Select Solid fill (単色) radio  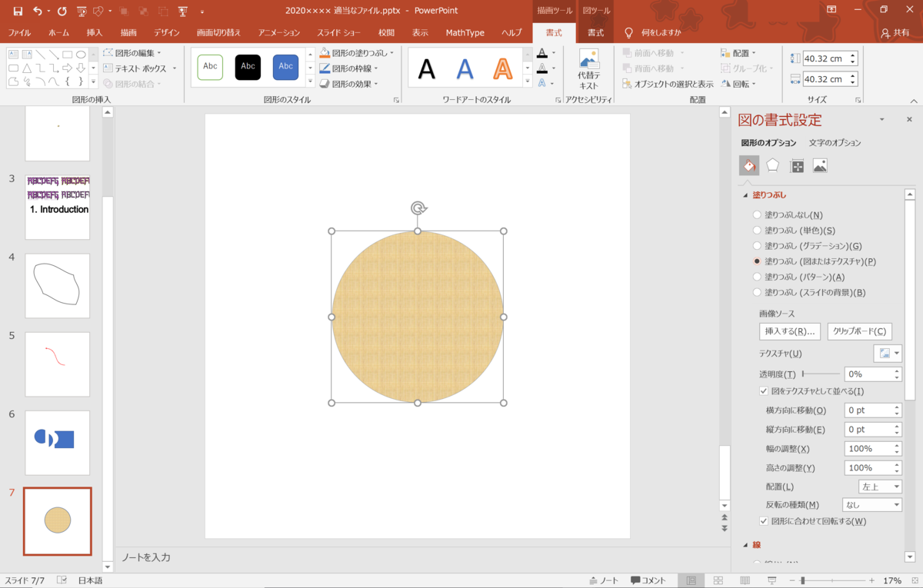(758, 231)
